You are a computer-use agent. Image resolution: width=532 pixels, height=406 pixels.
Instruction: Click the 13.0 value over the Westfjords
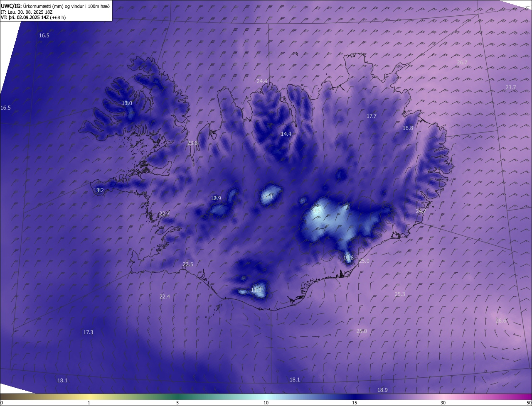pos(127,103)
